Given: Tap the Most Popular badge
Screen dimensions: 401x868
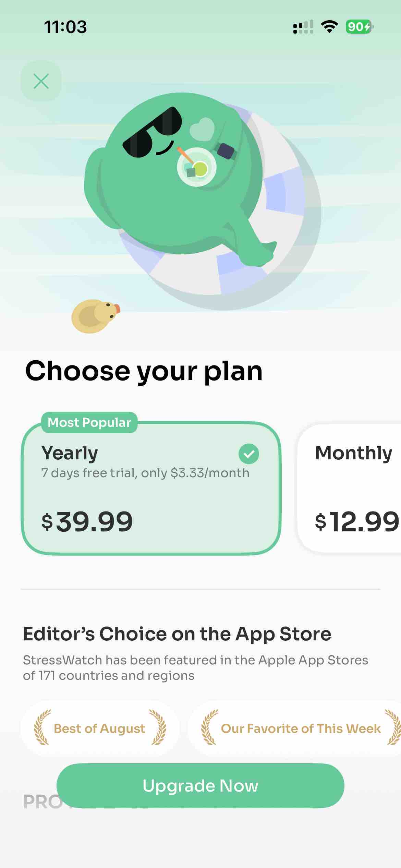Looking at the screenshot, I should tap(89, 422).
